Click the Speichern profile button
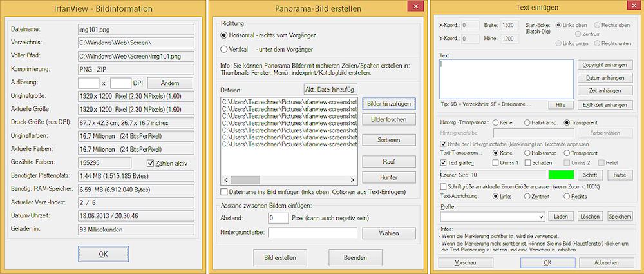The image size is (644, 274). (620, 217)
